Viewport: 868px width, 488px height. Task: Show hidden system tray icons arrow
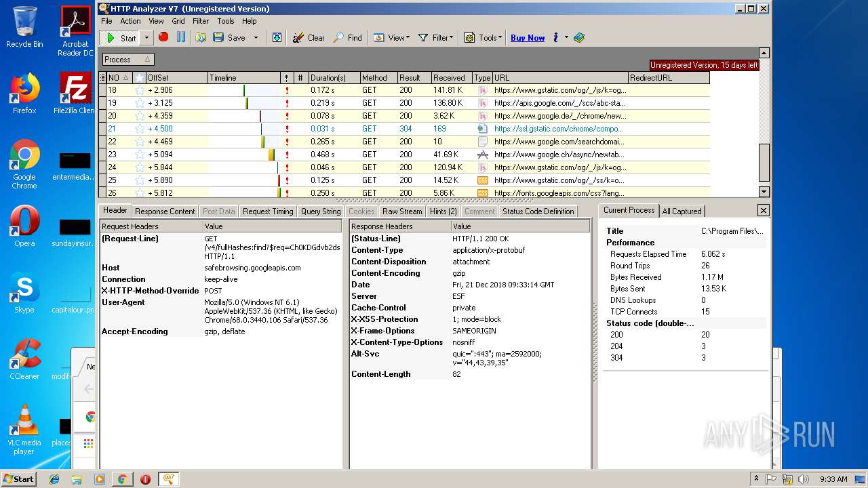[756, 479]
